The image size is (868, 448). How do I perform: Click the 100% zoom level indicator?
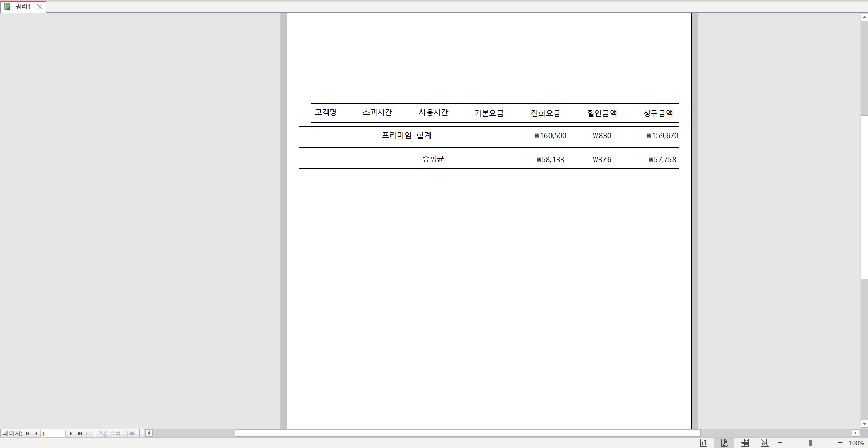[856, 443]
